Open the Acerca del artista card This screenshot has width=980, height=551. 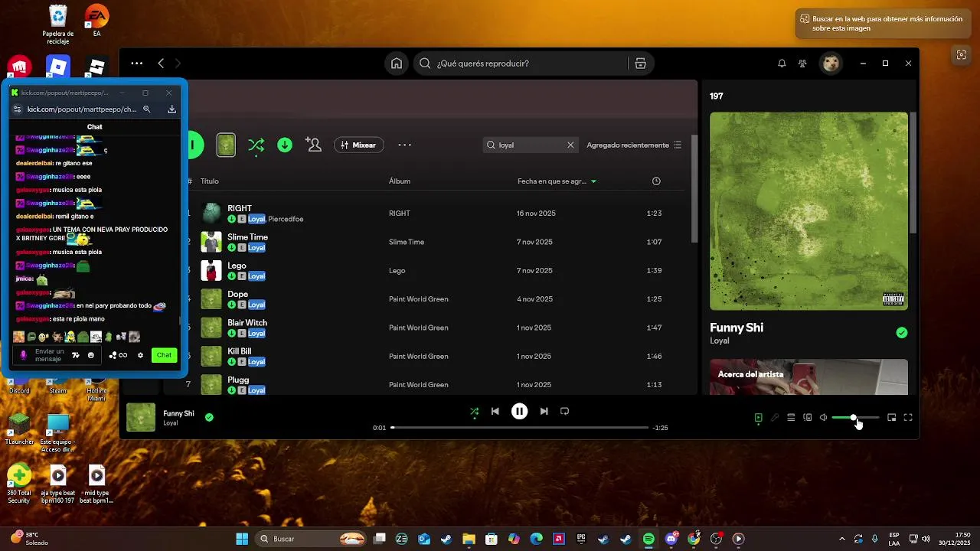[808, 377]
